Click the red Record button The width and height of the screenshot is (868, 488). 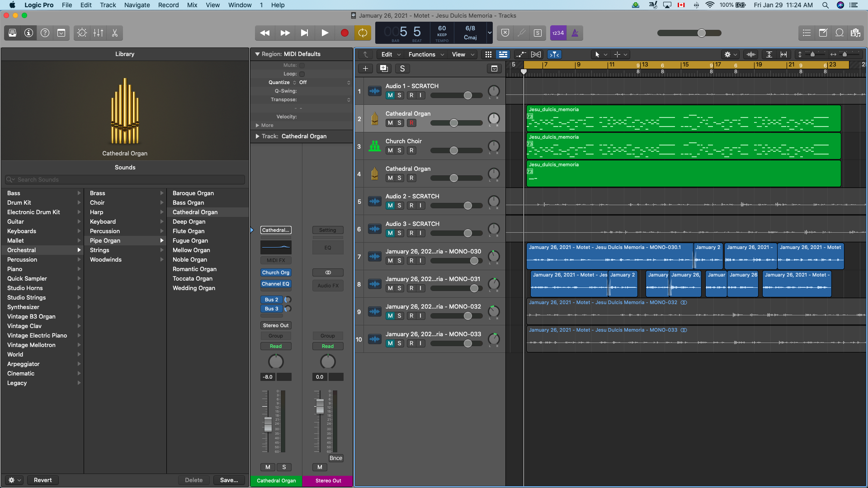coord(344,33)
